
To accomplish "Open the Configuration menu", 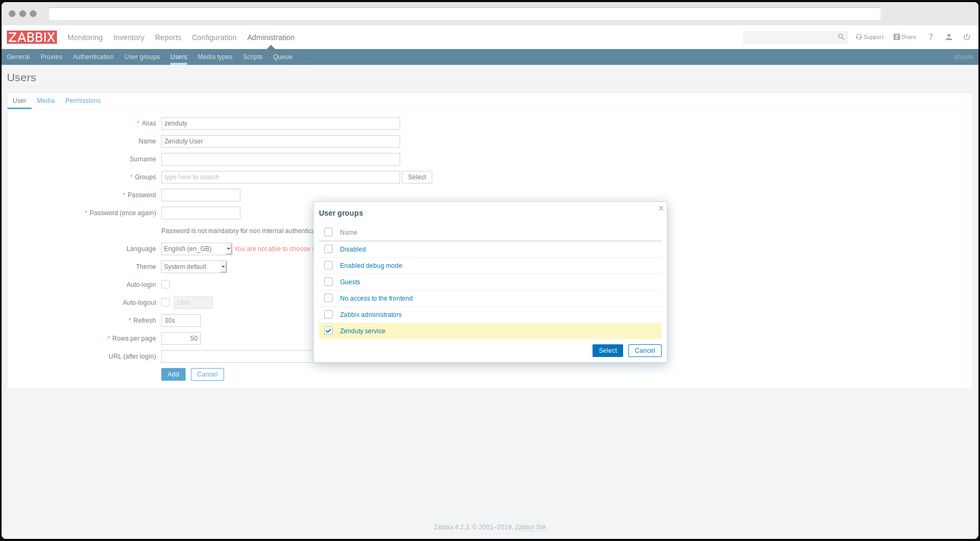I will 214,37.
